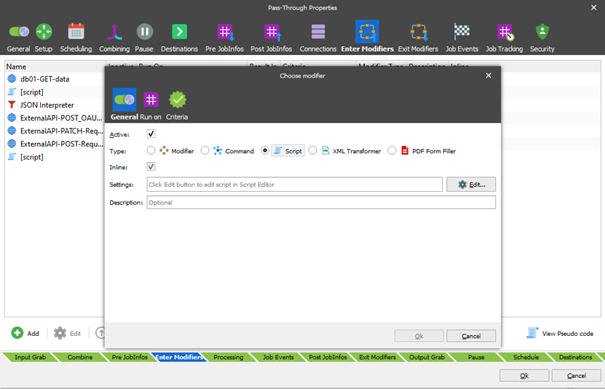Open the Destinations section
Viewport: 605px width, 389px height.
179,37
